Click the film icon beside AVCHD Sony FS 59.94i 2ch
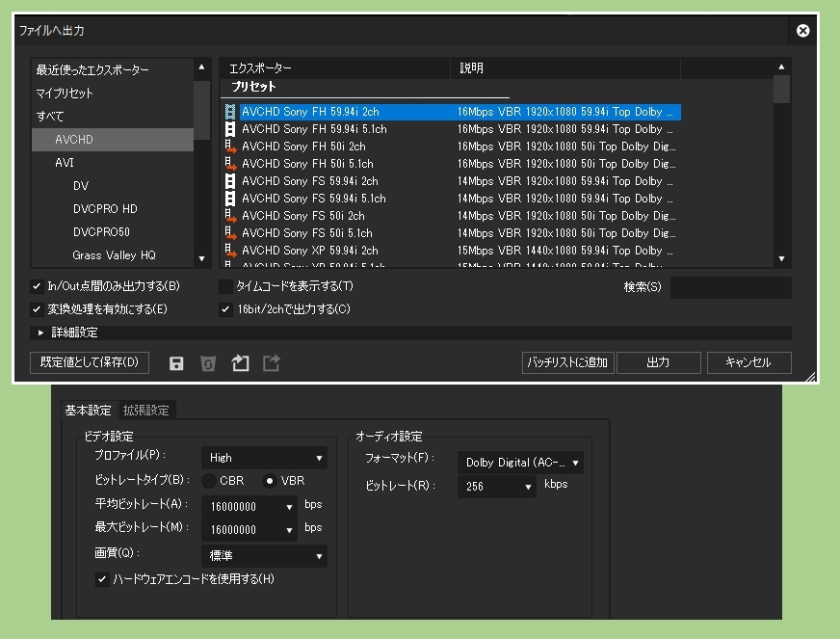 230,181
